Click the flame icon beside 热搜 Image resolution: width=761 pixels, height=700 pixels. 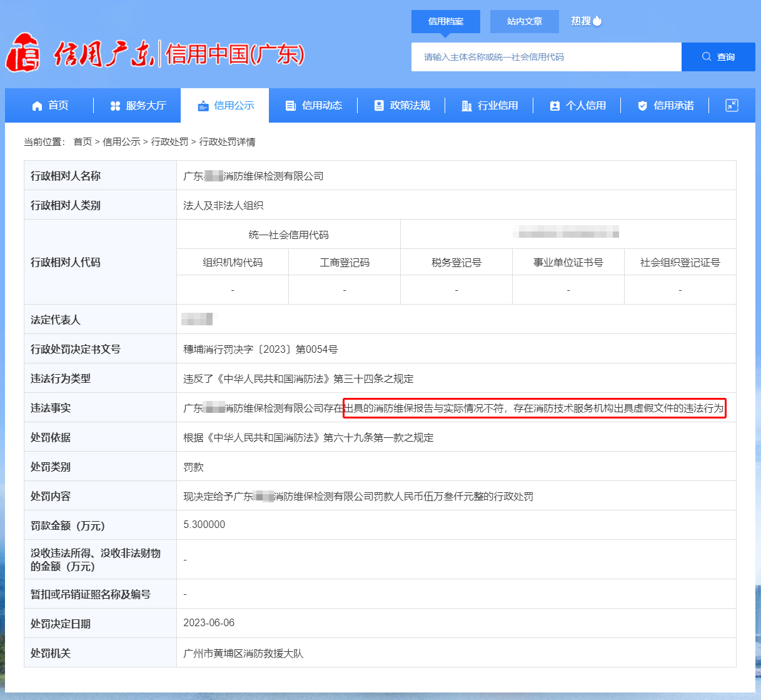pyautogui.click(x=597, y=21)
